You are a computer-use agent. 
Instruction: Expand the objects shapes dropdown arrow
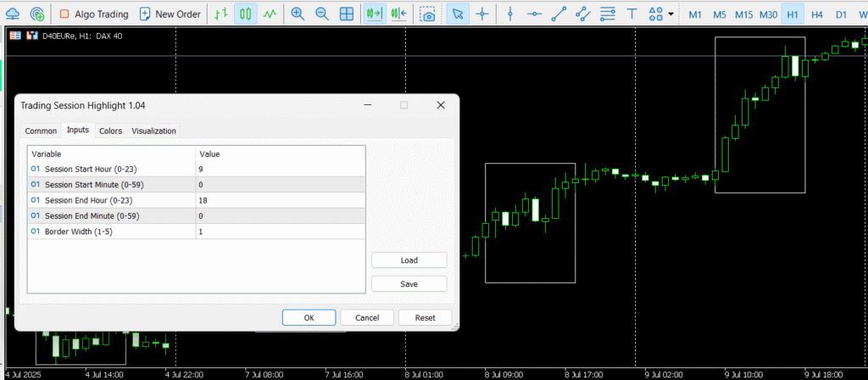tap(671, 14)
